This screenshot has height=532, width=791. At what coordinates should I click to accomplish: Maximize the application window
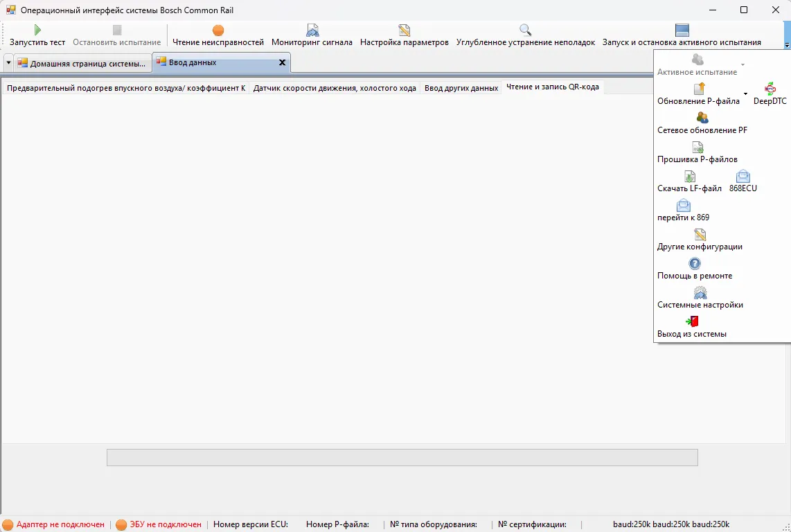(744, 10)
